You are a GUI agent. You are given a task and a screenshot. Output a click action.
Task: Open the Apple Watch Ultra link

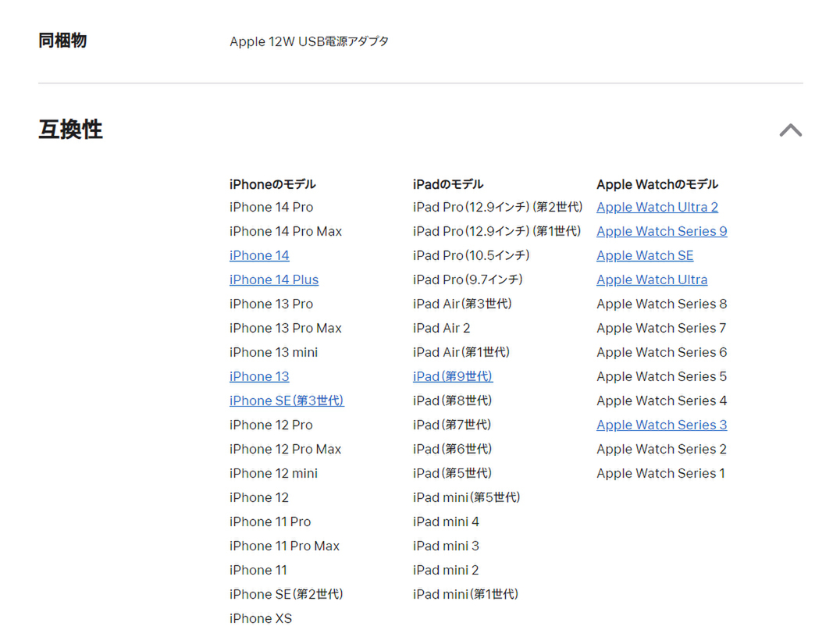click(x=652, y=279)
